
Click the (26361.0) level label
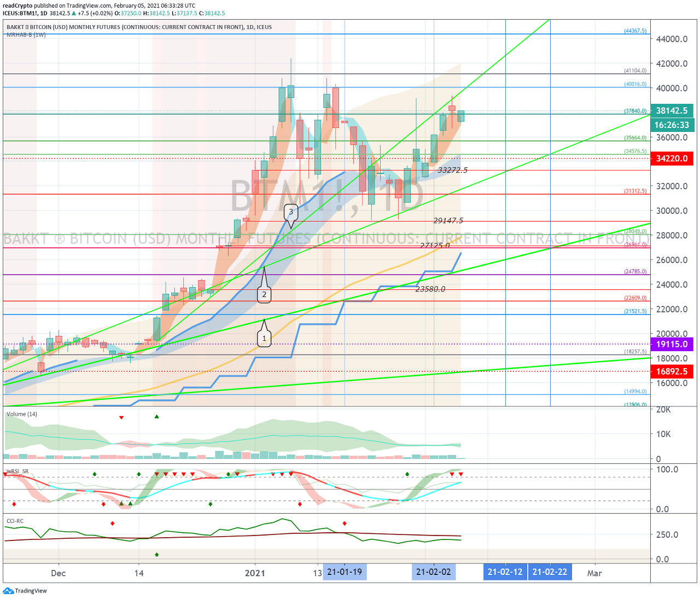635,245
